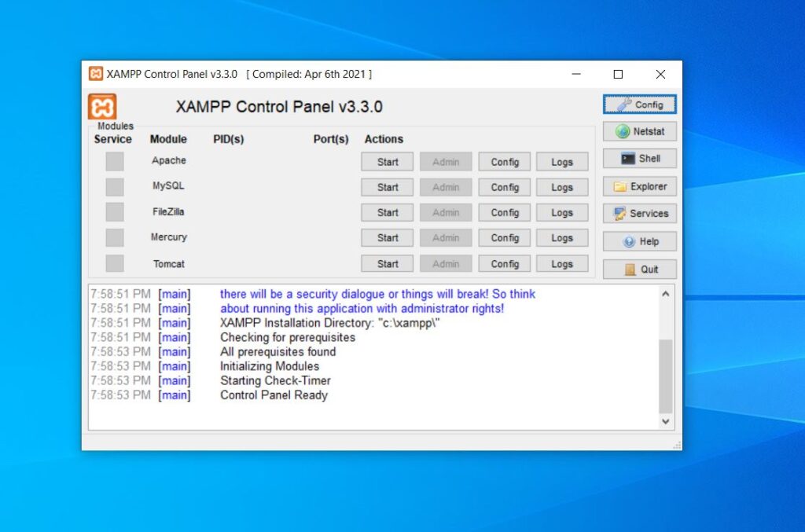Click the 'about running this application' warning line

(362, 308)
